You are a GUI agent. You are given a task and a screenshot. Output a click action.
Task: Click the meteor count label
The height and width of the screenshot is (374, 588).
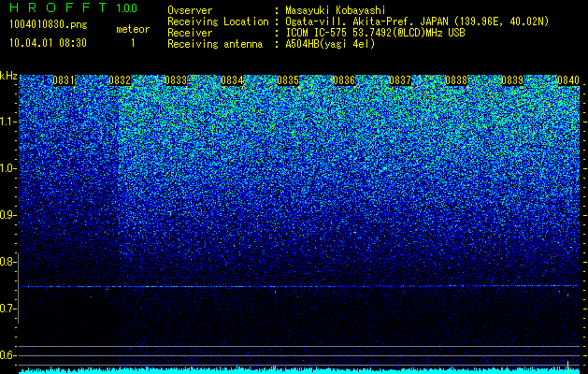(x=133, y=29)
